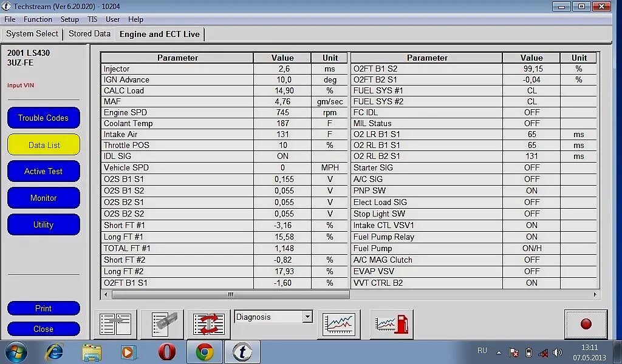This screenshot has width=622, height=364.
Task: Open the Utility button
Action: [43, 224]
